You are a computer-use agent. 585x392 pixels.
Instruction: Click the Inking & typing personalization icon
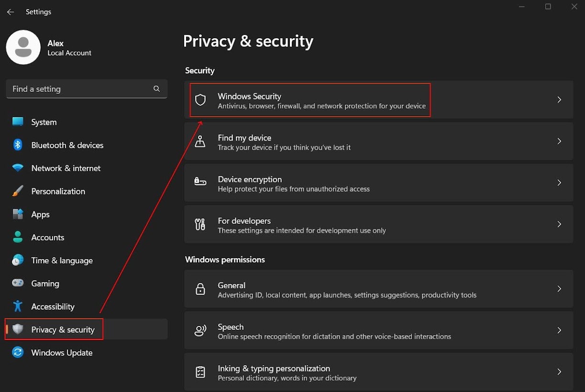click(200, 372)
